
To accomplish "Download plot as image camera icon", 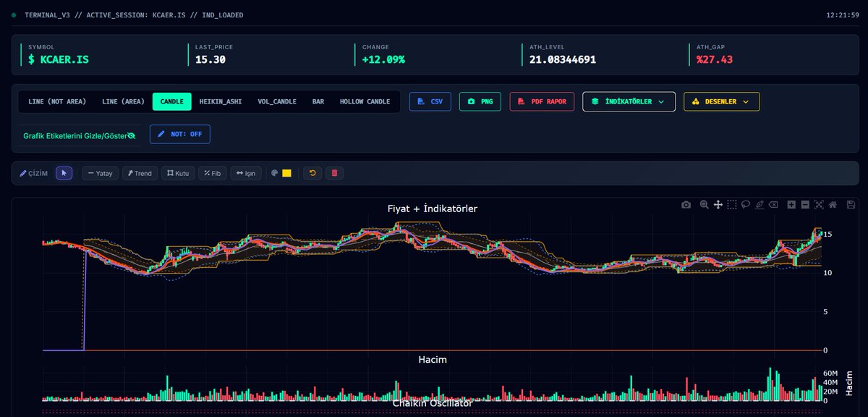I will coord(686,205).
